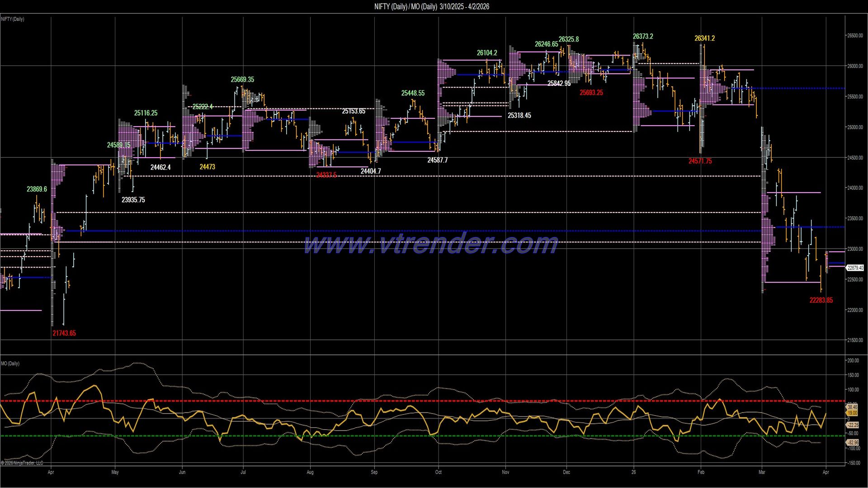
Task: Select the 38.46 value marker on indicator axis
Action: click(852, 407)
